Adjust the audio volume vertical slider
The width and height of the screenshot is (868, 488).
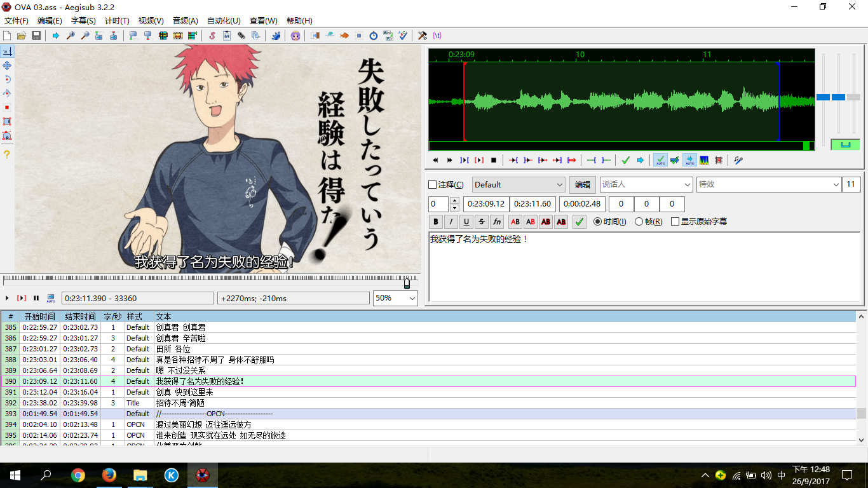coord(853,97)
